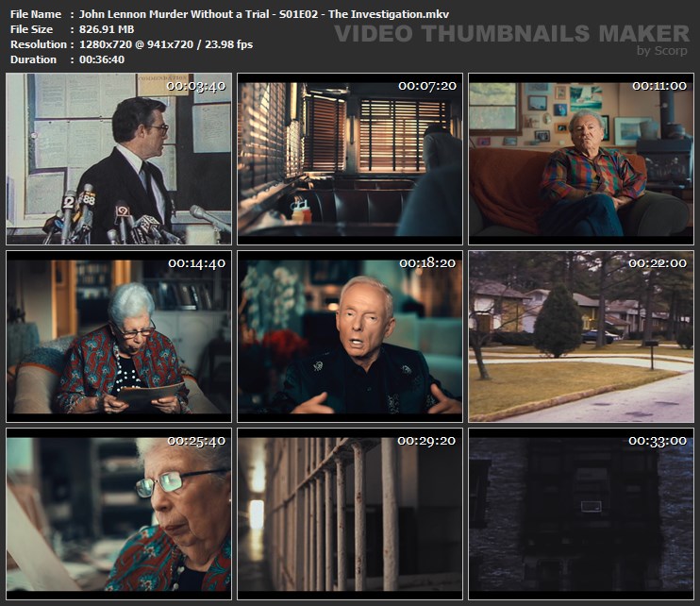Click the File Size label
The height and width of the screenshot is (606, 700).
click(31, 29)
